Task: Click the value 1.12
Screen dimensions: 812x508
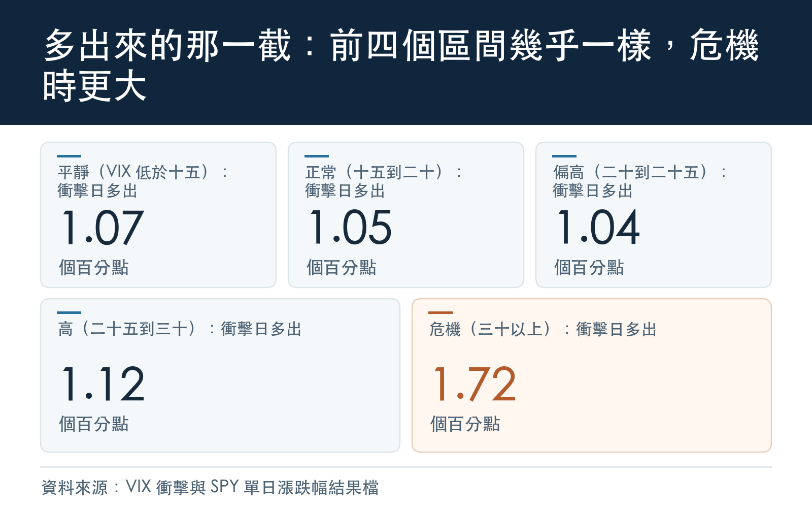Action: point(103,385)
